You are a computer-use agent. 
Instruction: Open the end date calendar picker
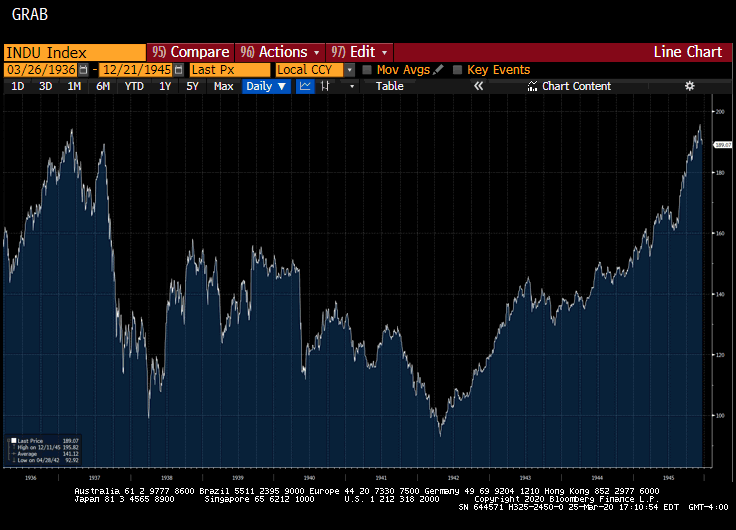[x=179, y=70]
